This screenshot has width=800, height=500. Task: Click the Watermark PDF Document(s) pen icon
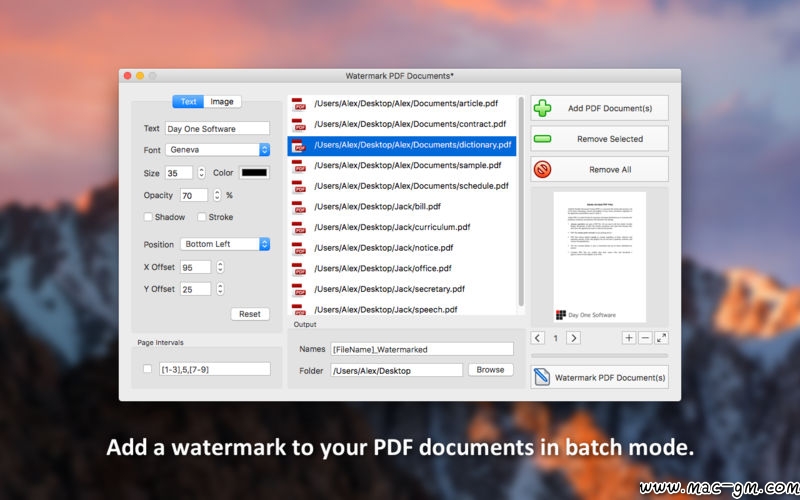(x=541, y=378)
